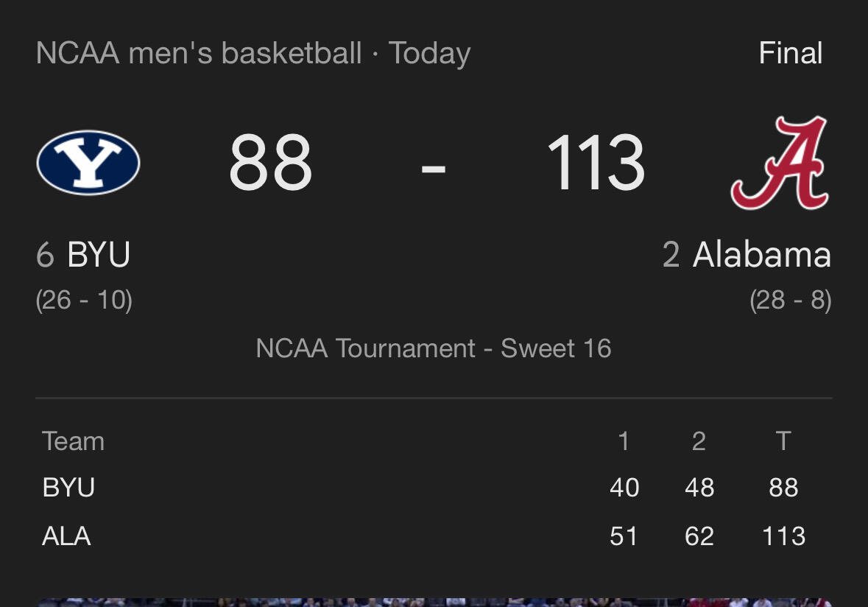
Task: Click the total column header T
Action: pos(783,441)
